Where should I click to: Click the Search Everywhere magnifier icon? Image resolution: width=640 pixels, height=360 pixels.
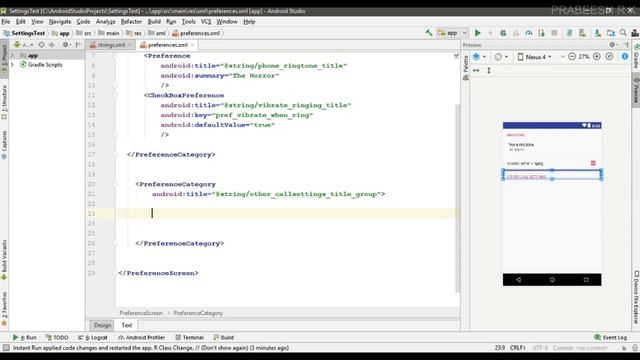(623, 33)
